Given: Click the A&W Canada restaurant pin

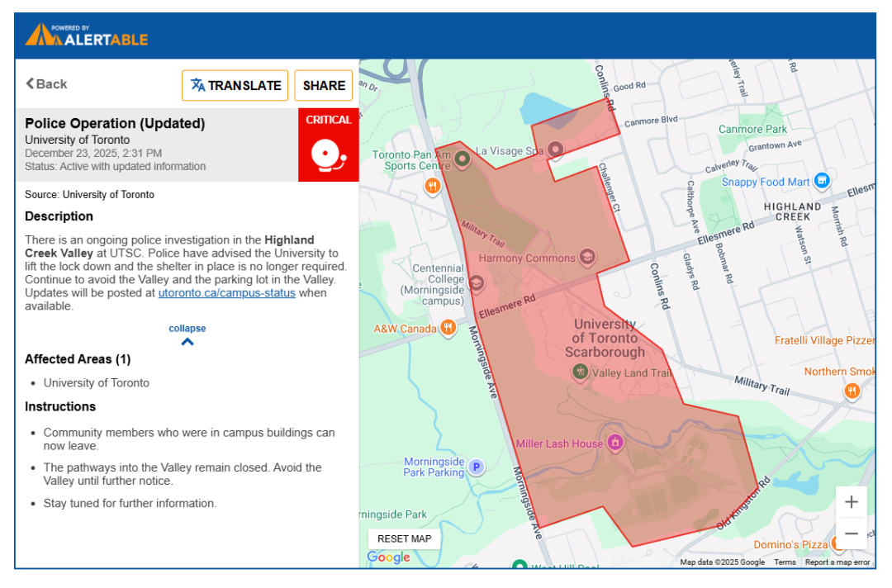Looking at the screenshot, I should tap(448, 328).
